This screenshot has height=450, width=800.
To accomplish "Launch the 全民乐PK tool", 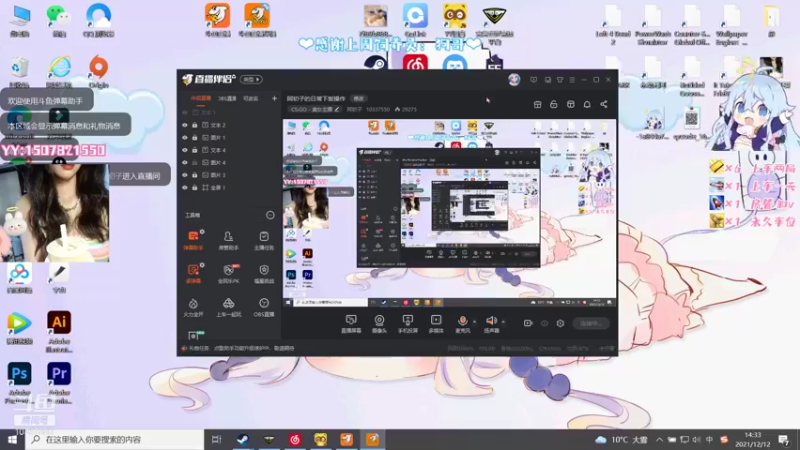I will [x=228, y=273].
